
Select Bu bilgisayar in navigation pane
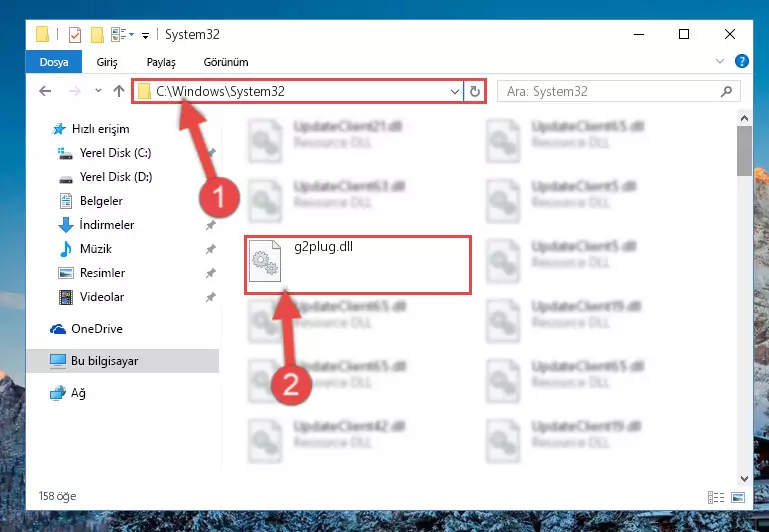123,361
